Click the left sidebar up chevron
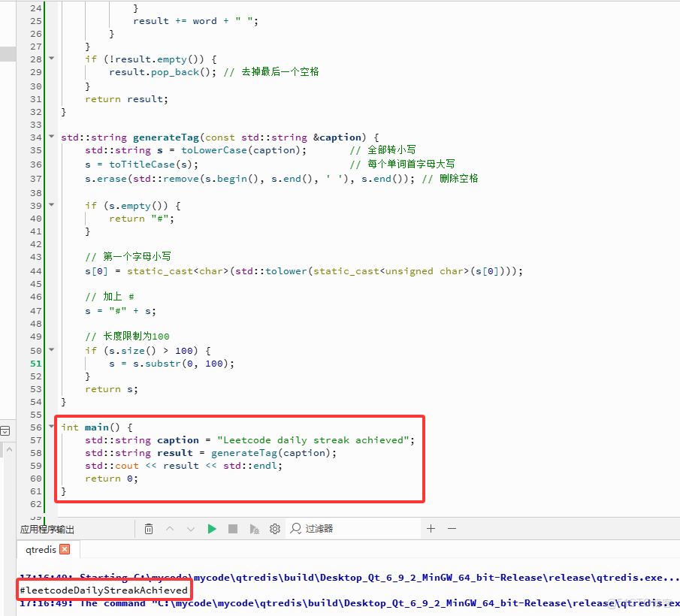The width and height of the screenshot is (680, 616). tap(9, 449)
